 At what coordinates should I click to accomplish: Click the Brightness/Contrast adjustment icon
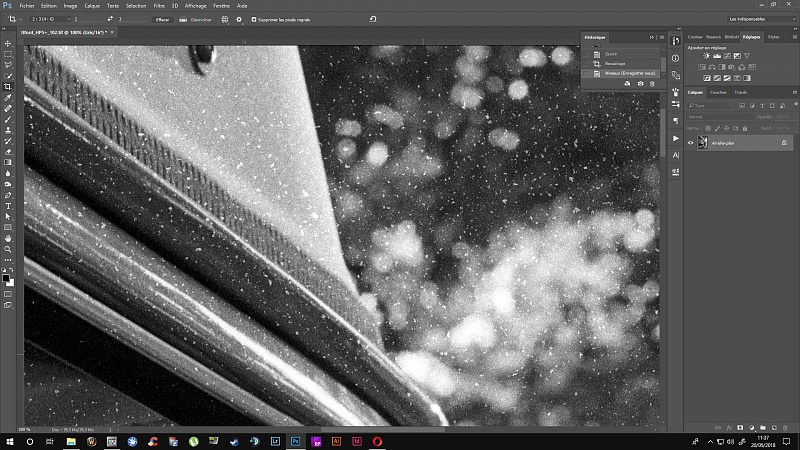point(708,55)
